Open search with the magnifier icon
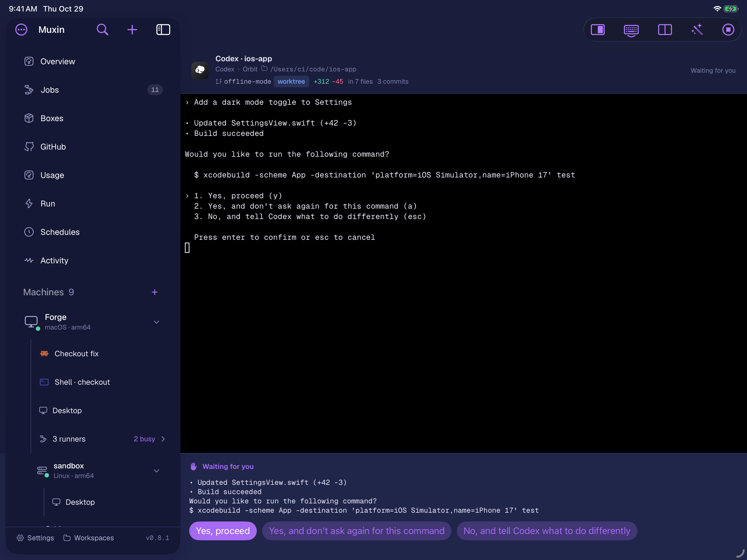Screen dimensions: 747x560 [102, 30]
